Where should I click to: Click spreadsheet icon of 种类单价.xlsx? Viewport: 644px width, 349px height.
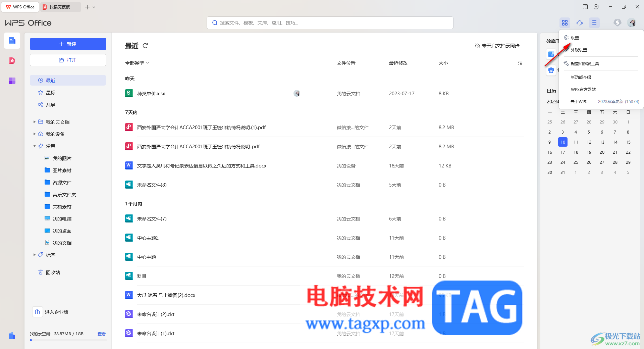pos(129,93)
